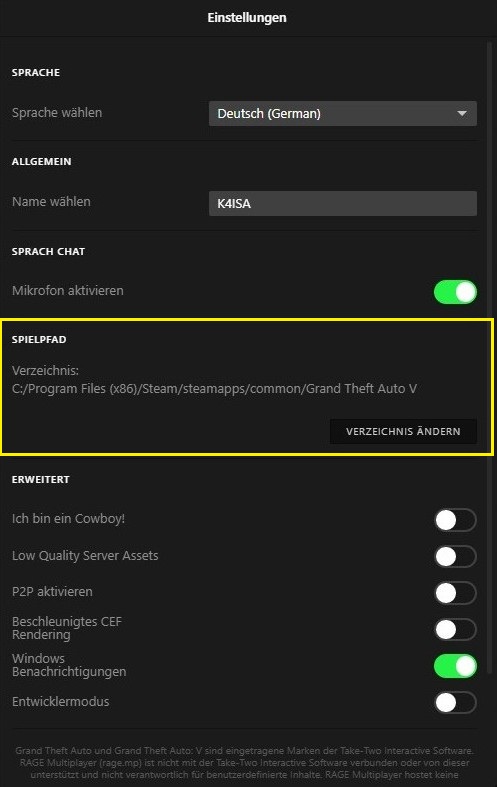Select the SPIELPFAD section header
This screenshot has height=787, width=497.
pyautogui.click(x=39, y=339)
